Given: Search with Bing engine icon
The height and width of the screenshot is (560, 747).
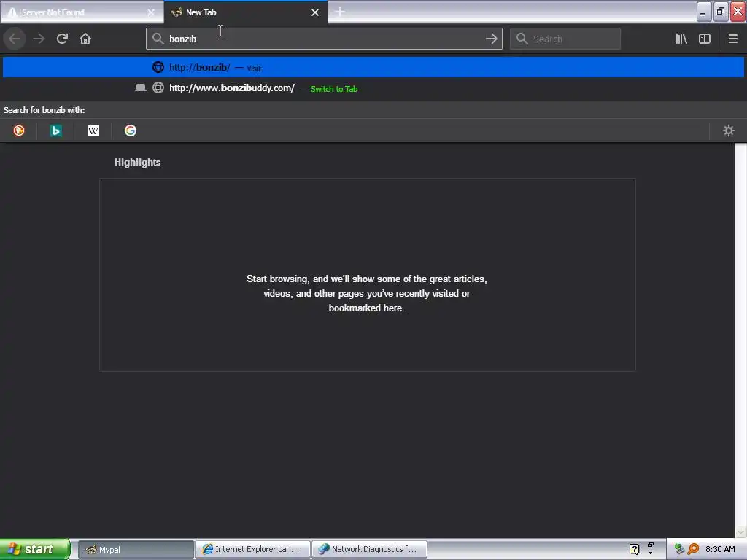Looking at the screenshot, I should 55,131.
